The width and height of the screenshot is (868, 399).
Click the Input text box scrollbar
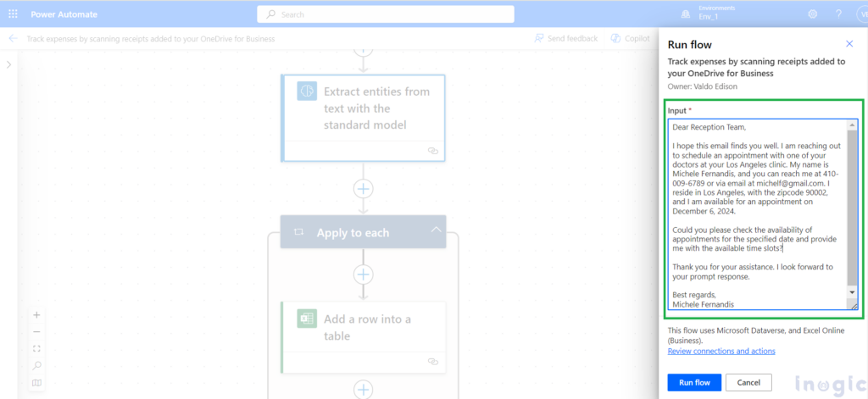[x=852, y=212]
